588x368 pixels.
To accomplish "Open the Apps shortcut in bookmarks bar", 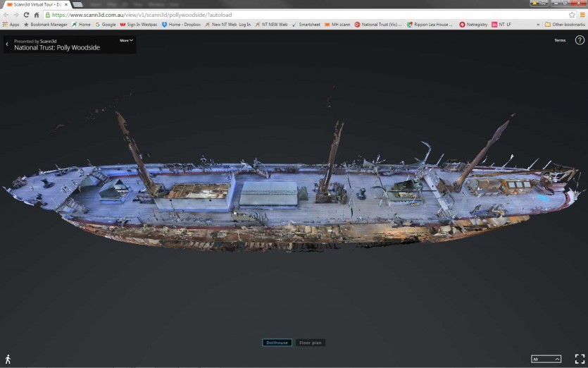I will (11, 25).
